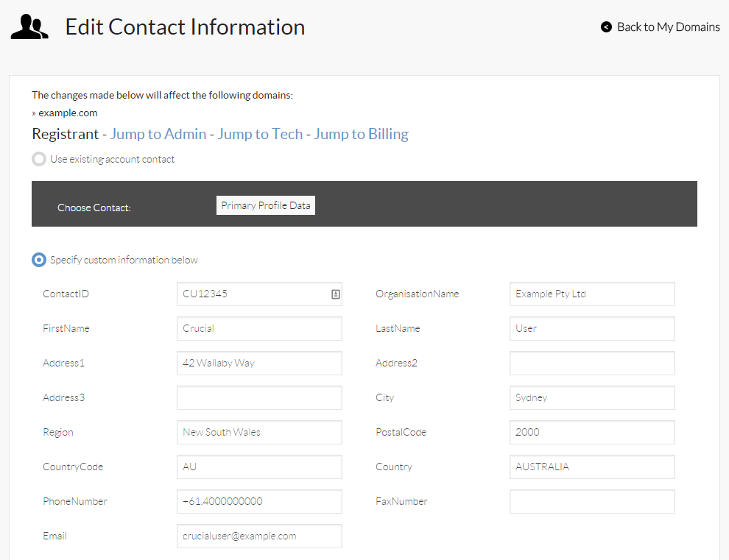Click the Email field with crucialuser@example.com
This screenshot has height=560, width=729.
pyautogui.click(x=259, y=536)
